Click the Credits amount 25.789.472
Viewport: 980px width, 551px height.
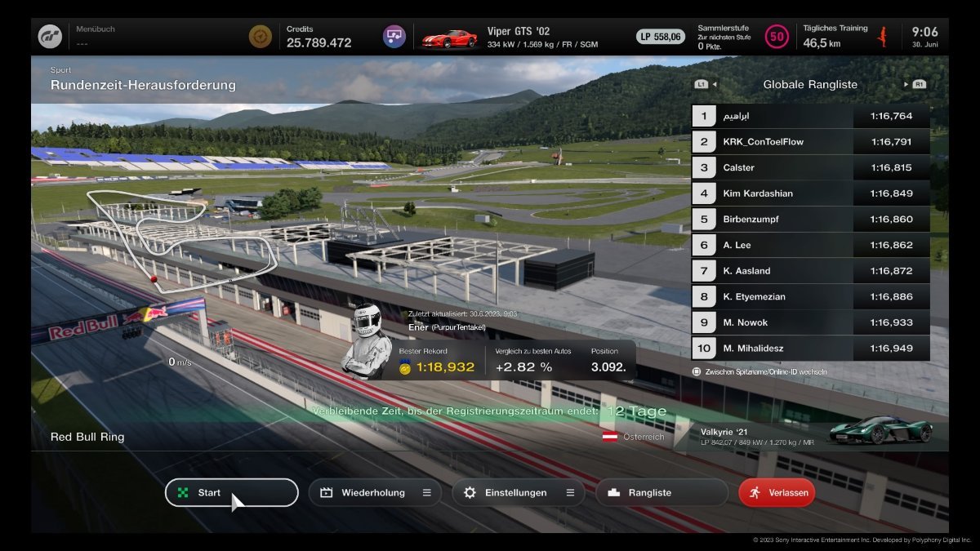coord(319,42)
